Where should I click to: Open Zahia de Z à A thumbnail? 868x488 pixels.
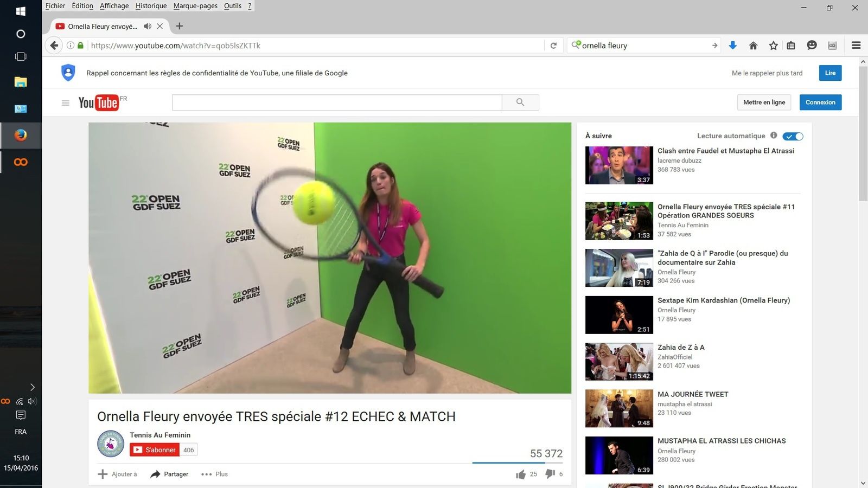[619, 362]
